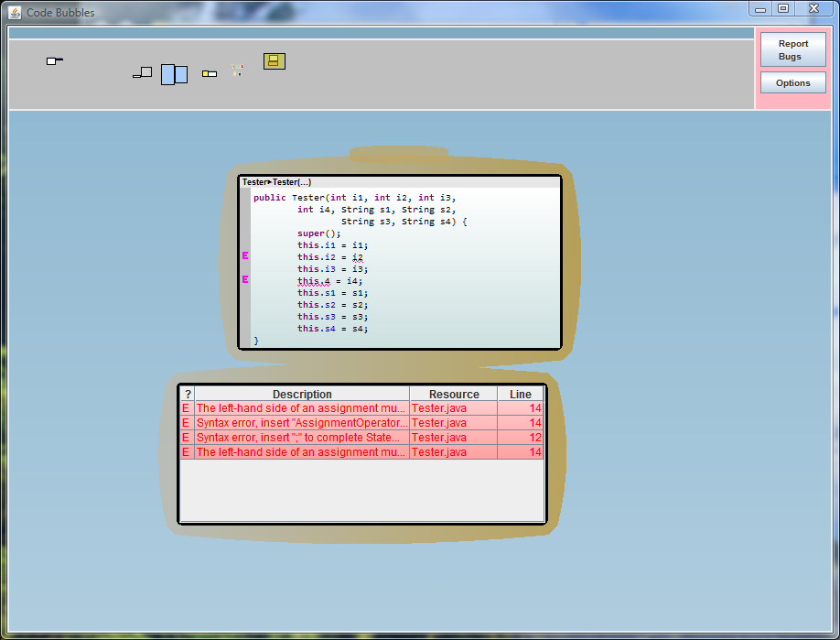Viewport: 840px width, 640px height.
Task: Click the E marker in the insert ";" error row
Action: [186, 438]
